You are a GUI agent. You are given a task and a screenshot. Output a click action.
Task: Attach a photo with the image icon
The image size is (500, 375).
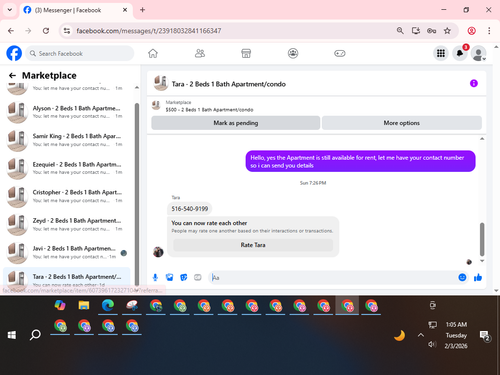[x=170, y=277]
